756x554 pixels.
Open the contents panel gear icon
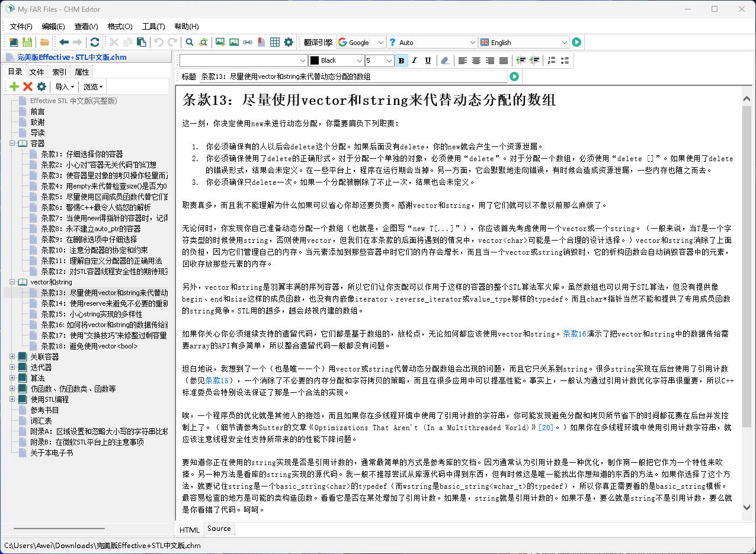[41, 87]
